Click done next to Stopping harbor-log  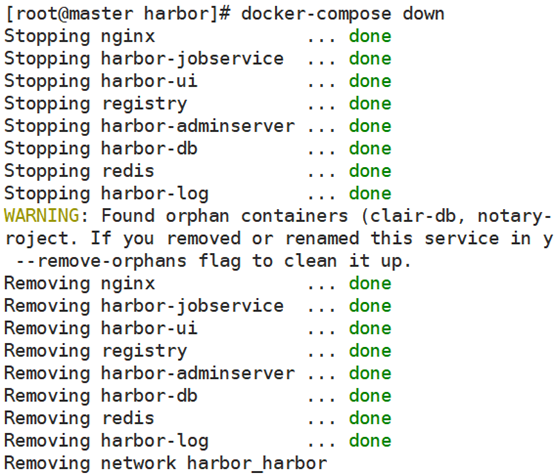tap(370, 194)
